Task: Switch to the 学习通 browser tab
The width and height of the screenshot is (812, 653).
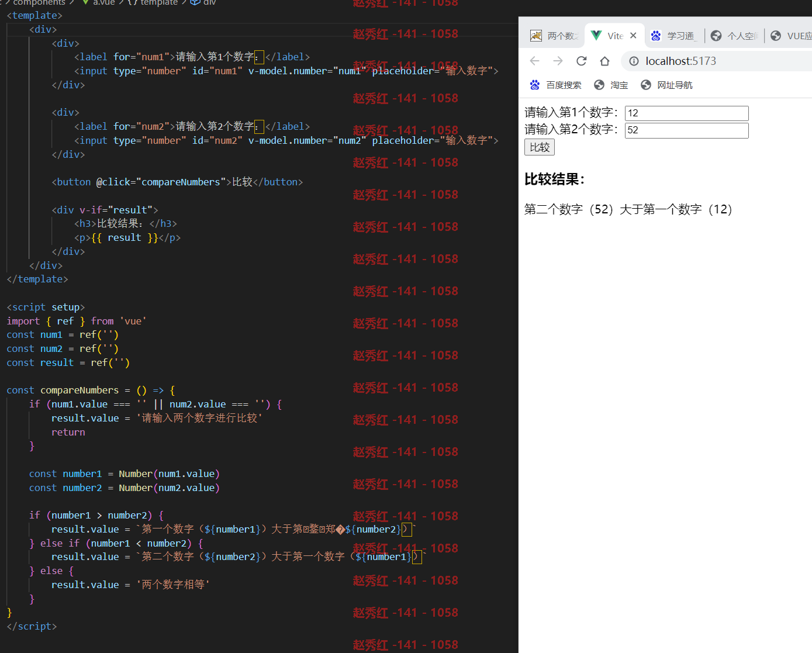Action: click(x=674, y=36)
